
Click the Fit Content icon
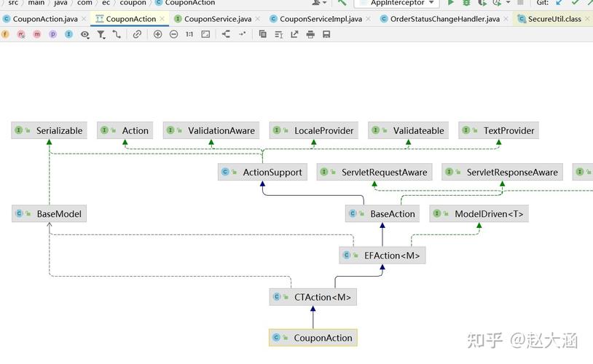click(205, 34)
